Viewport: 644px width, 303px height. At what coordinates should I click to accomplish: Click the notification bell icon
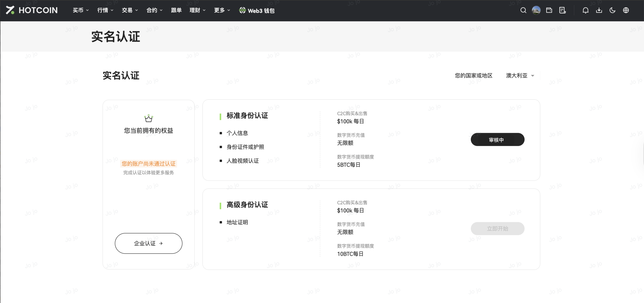586,10
